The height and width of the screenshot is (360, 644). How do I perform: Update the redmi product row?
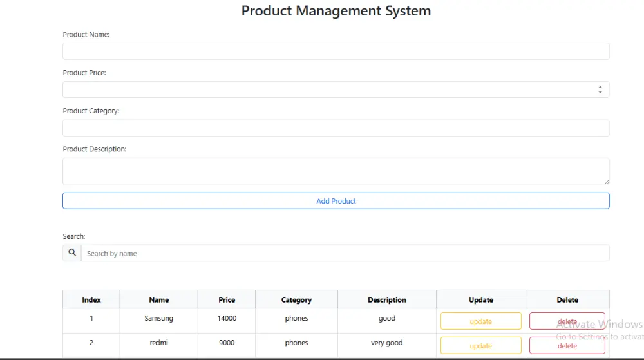pyautogui.click(x=480, y=346)
